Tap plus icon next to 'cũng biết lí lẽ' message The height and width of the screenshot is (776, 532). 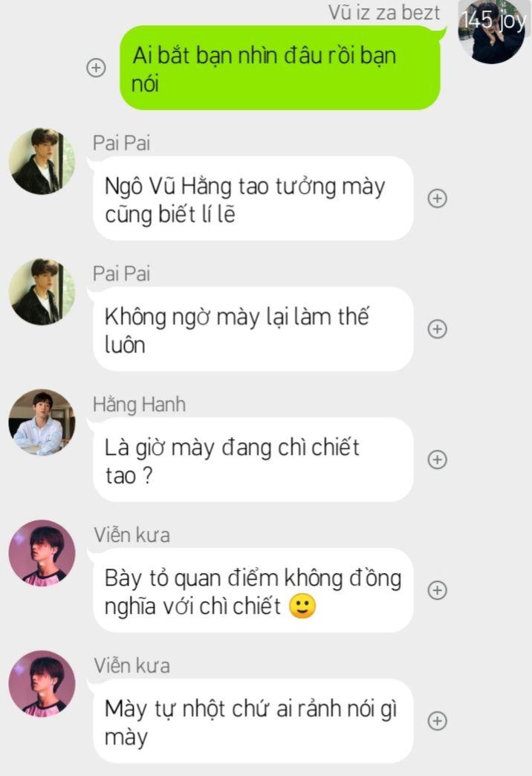tap(437, 198)
